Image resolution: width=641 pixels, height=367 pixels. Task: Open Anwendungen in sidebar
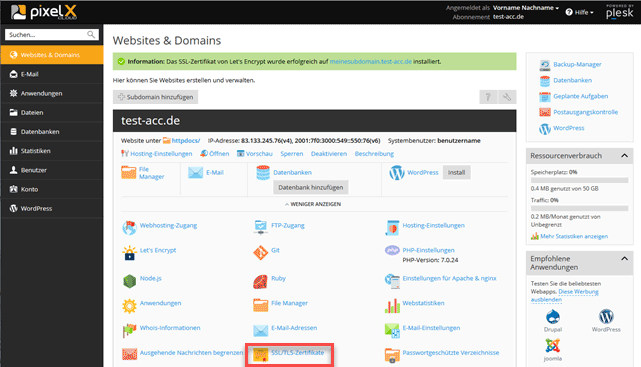click(52, 93)
